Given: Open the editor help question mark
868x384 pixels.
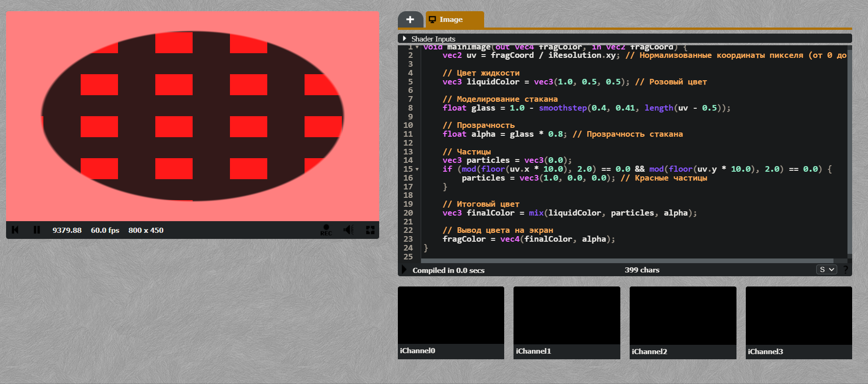Looking at the screenshot, I should tap(845, 270).
